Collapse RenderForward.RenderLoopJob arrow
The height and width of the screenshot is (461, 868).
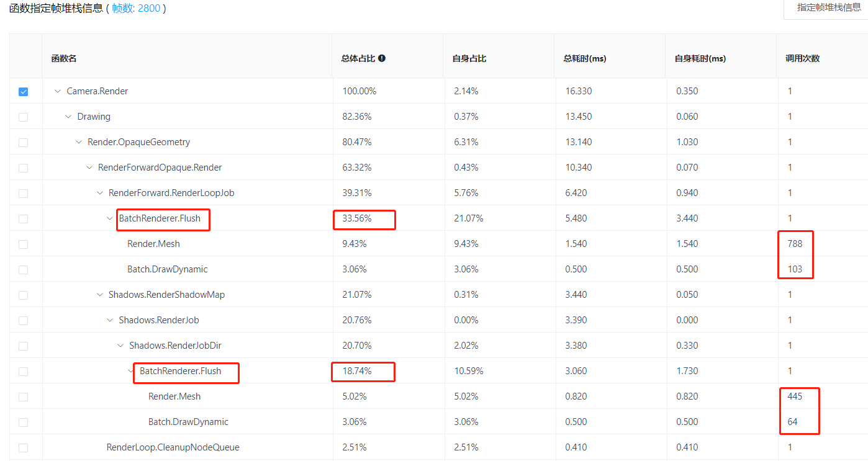pyautogui.click(x=100, y=193)
